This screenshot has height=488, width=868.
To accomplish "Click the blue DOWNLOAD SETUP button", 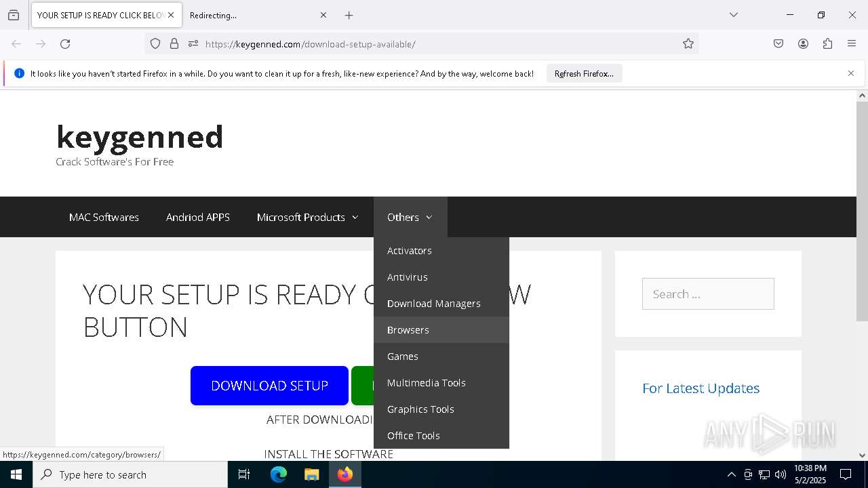I will 269,386.
